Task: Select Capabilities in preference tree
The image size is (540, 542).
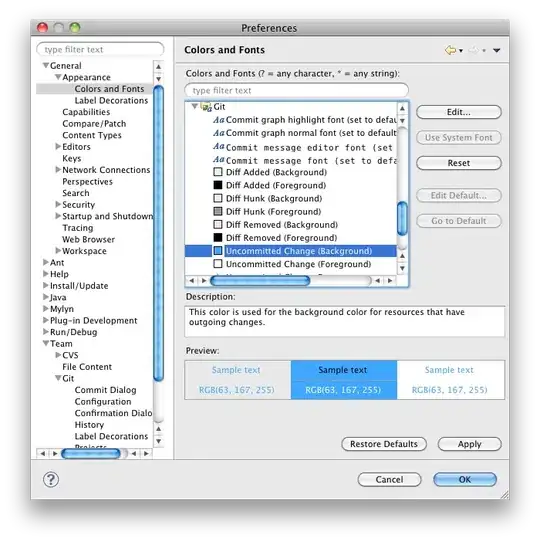Action: [x=86, y=112]
